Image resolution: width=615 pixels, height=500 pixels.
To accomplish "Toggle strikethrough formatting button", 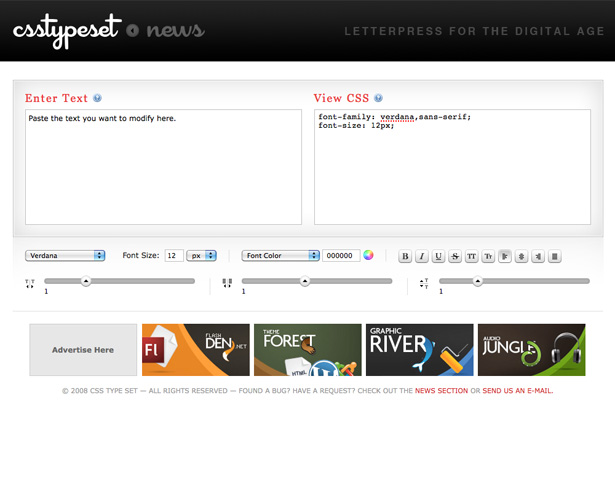I will pyautogui.click(x=455, y=256).
